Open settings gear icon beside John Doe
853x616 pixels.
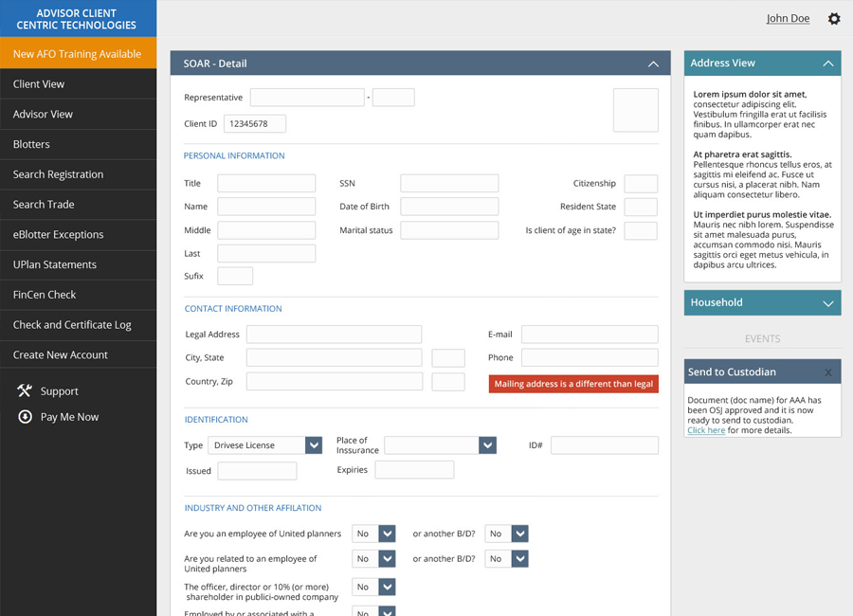[834, 19]
